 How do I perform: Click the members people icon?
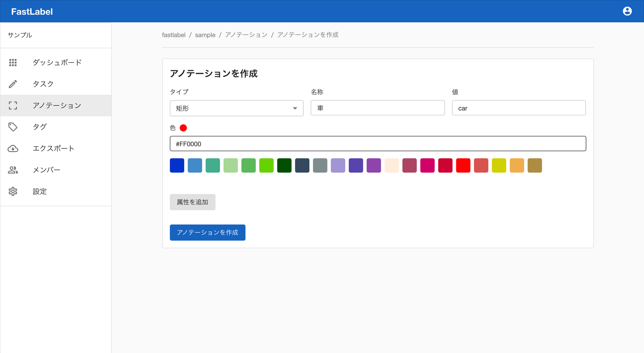tap(13, 170)
